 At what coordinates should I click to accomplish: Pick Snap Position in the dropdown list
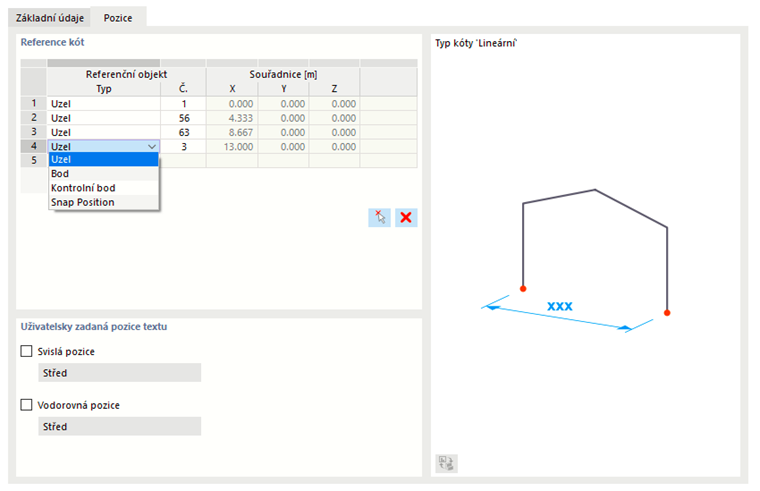pos(82,202)
